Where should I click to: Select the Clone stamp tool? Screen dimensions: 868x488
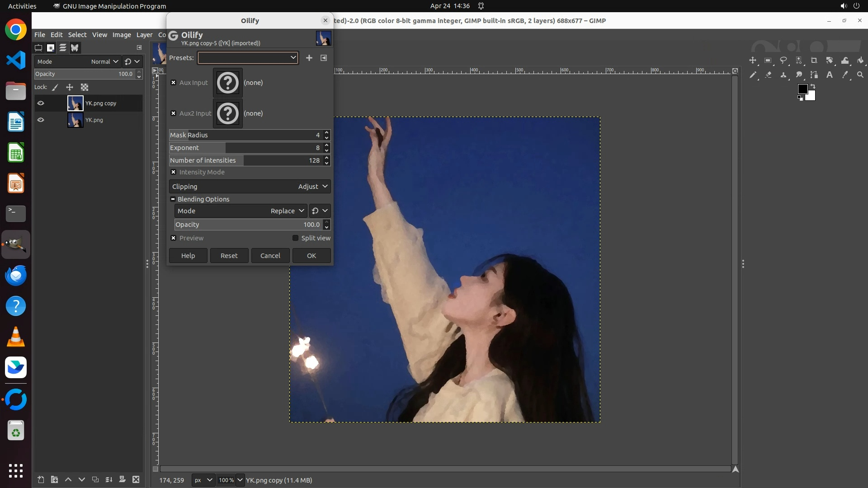point(783,75)
